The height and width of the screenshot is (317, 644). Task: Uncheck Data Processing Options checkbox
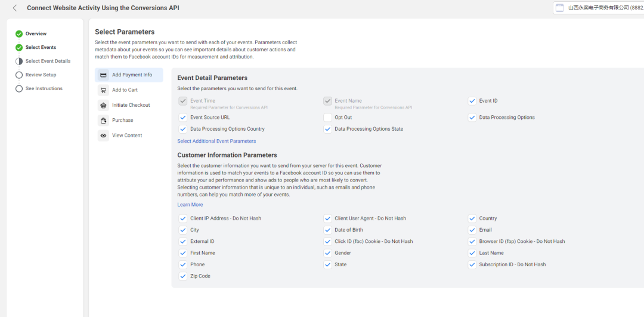pos(472,118)
